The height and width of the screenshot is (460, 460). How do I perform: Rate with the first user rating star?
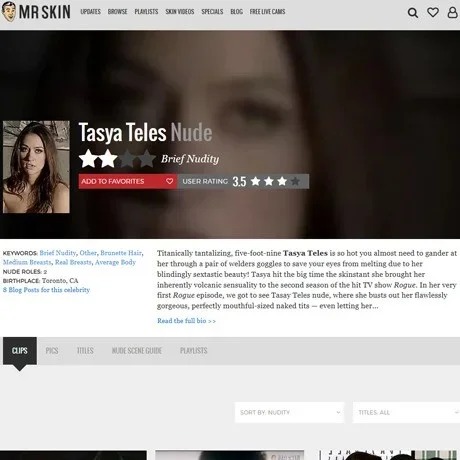(256, 181)
